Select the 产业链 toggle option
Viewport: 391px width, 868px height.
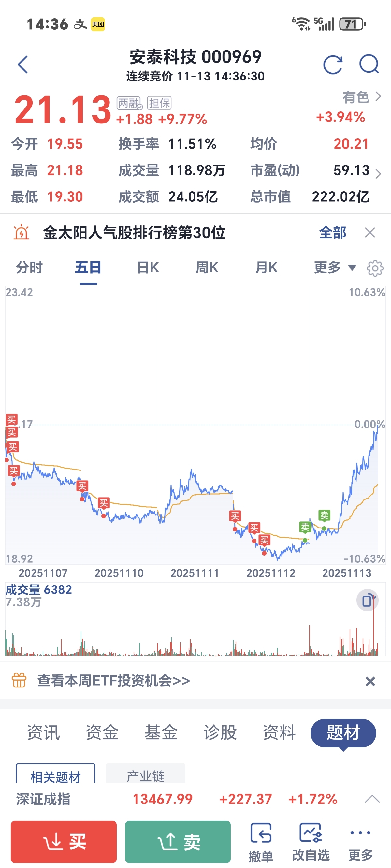146,774
